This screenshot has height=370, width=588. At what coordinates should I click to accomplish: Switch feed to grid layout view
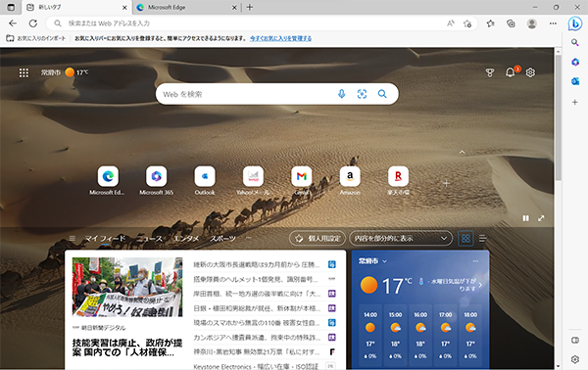coord(465,238)
